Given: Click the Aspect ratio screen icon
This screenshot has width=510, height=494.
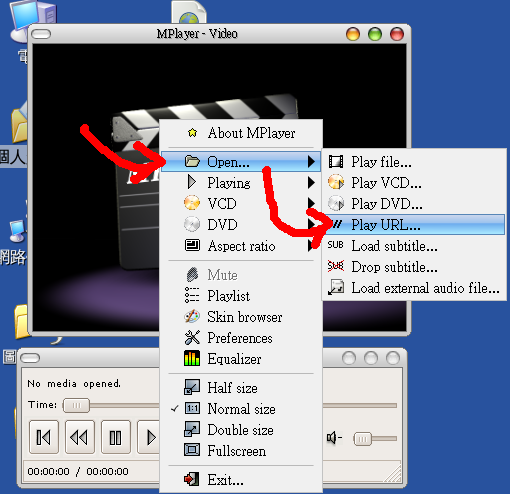Looking at the screenshot, I should pos(192,245).
